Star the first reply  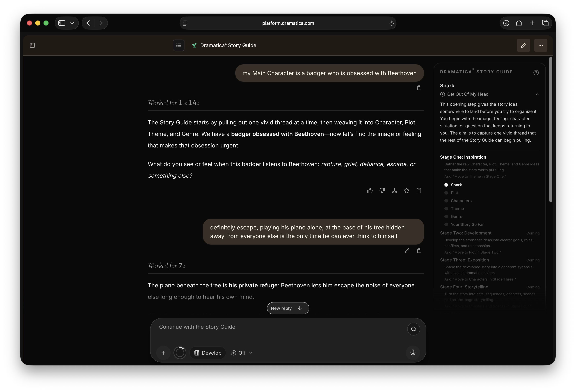point(406,191)
